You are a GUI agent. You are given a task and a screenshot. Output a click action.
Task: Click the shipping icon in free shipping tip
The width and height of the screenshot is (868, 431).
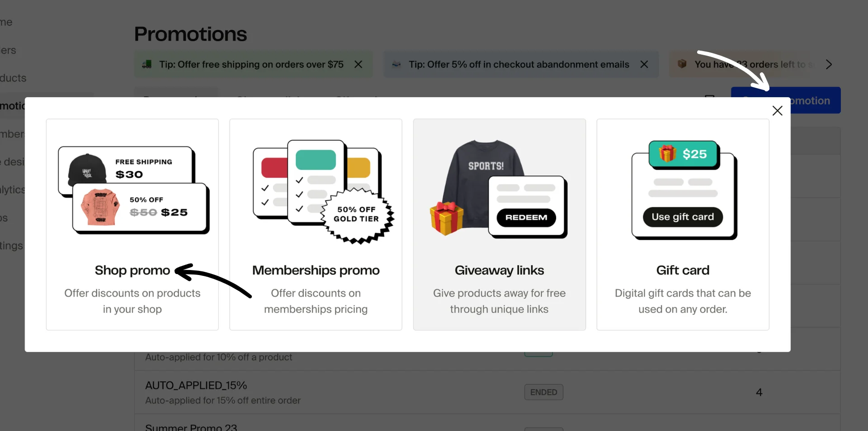(147, 64)
